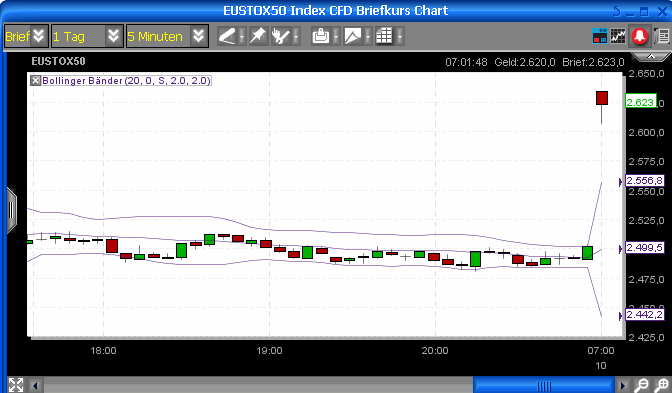
Task: Expand the hand tool options arrow
Action: tap(296, 36)
